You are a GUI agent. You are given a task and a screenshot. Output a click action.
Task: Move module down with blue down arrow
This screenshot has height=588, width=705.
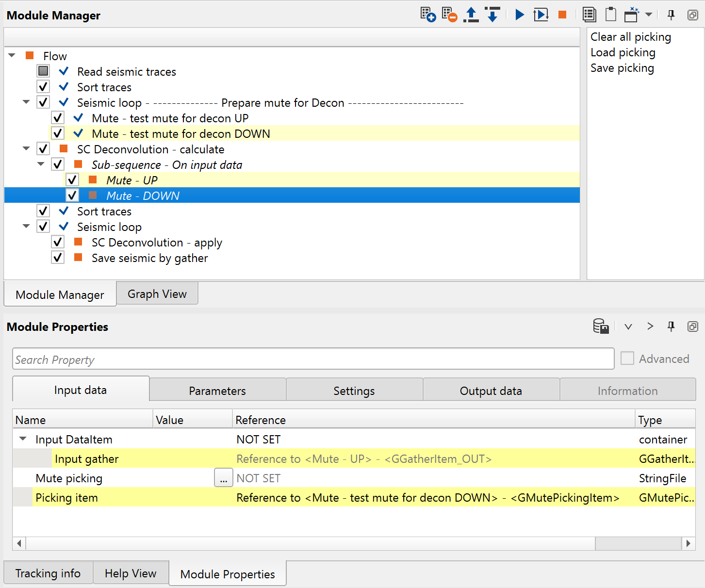click(492, 15)
